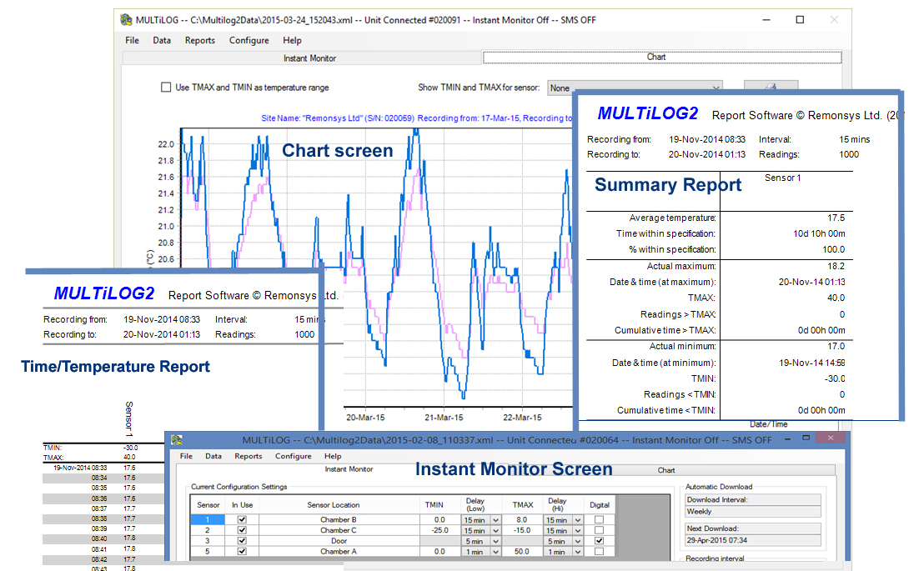
Task: Toggle In Use checkbox for Chamber C
Action: click(242, 530)
